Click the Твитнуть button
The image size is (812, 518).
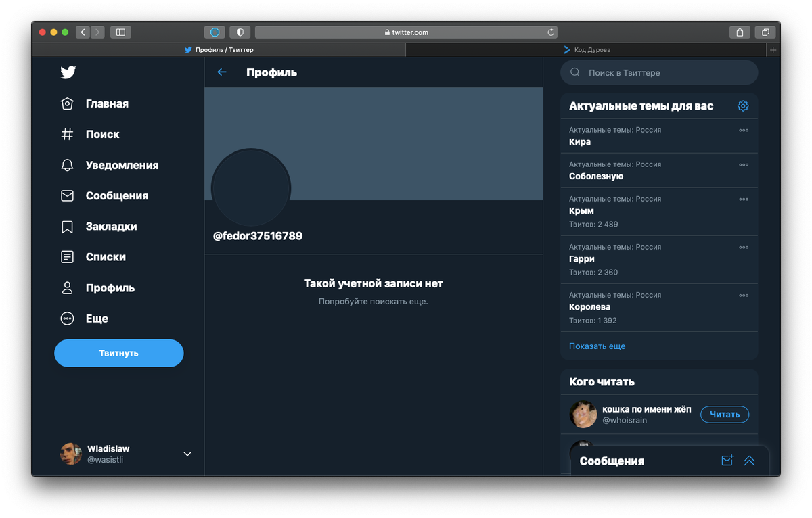pyautogui.click(x=119, y=353)
